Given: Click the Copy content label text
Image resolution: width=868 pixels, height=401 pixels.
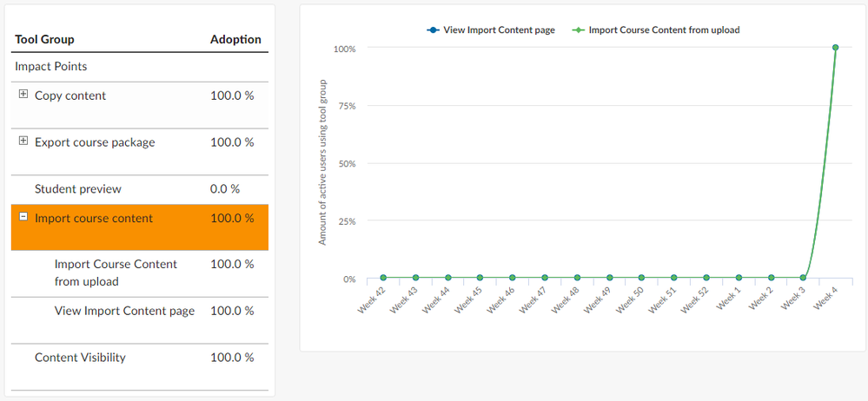Looking at the screenshot, I should [x=70, y=95].
